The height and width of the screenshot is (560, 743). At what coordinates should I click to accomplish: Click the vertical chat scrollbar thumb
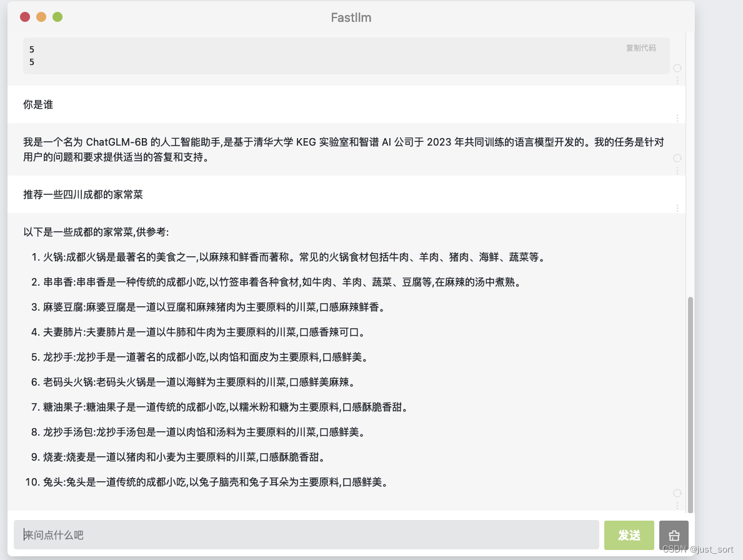pos(691,404)
